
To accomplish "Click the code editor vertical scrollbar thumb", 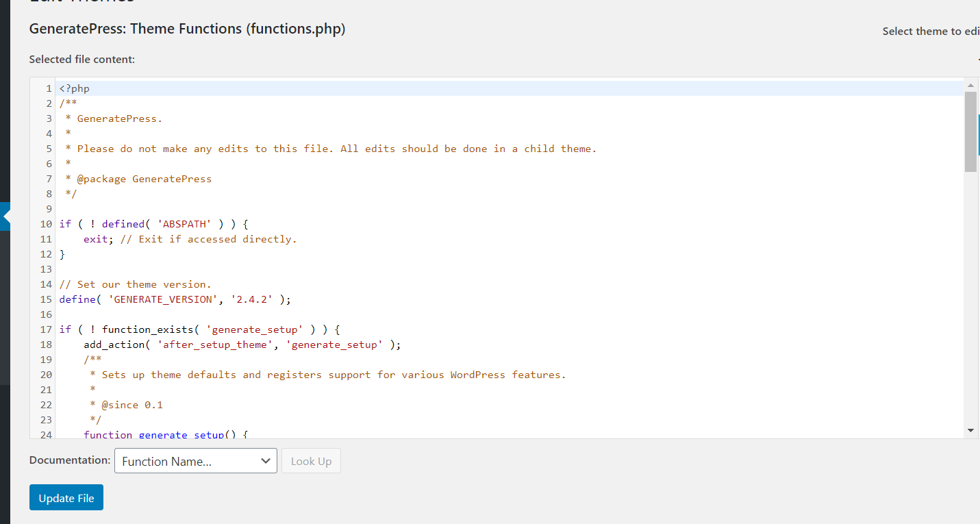I will tap(970, 132).
